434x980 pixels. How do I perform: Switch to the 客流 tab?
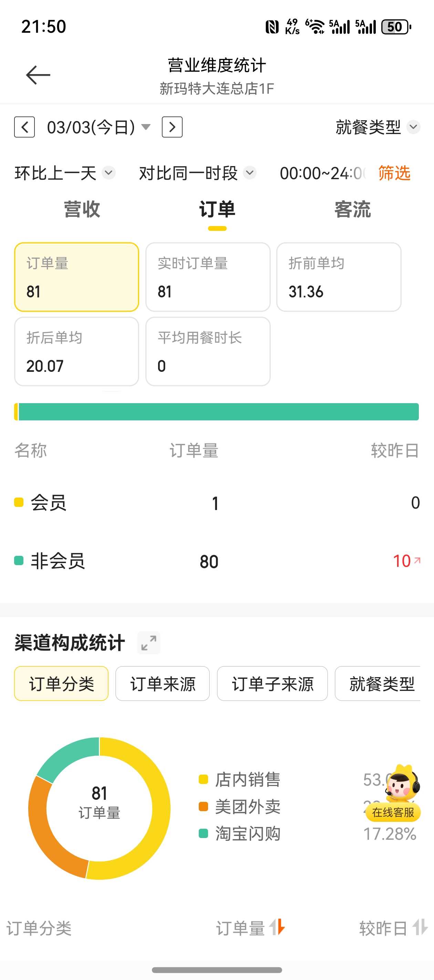(x=352, y=210)
